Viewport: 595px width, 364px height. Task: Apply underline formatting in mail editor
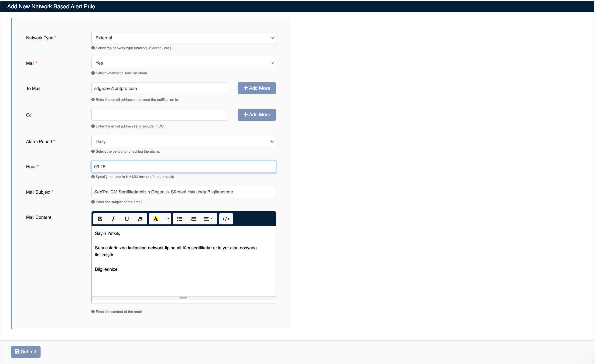pyautogui.click(x=127, y=219)
